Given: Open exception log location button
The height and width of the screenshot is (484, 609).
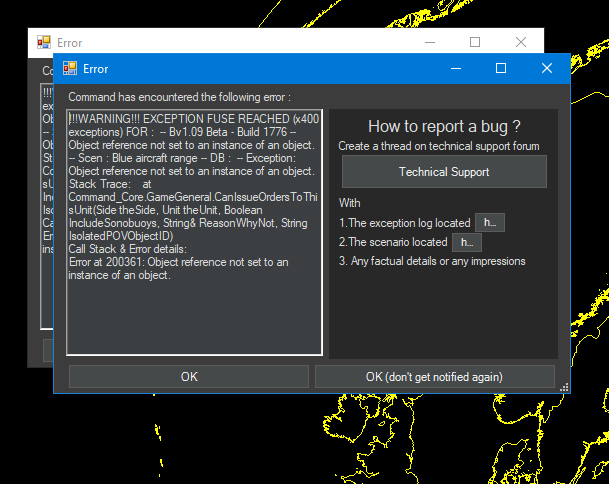Looking at the screenshot, I should 490,223.
